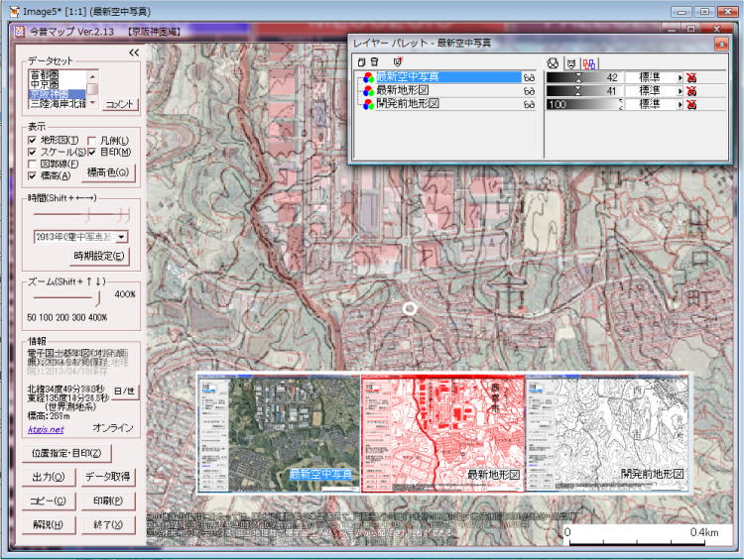Image resolution: width=744 pixels, height=560 pixels.
Task: Click the 時期設定(E) button
Action: coord(99,257)
